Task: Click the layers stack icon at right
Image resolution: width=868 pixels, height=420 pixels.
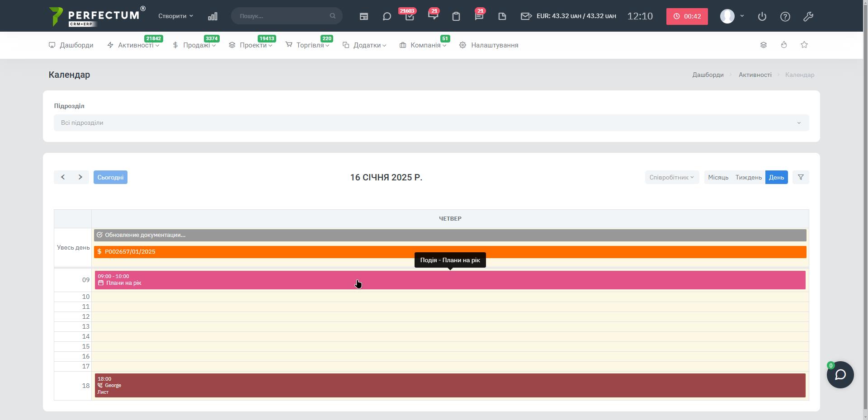Action: click(x=764, y=45)
